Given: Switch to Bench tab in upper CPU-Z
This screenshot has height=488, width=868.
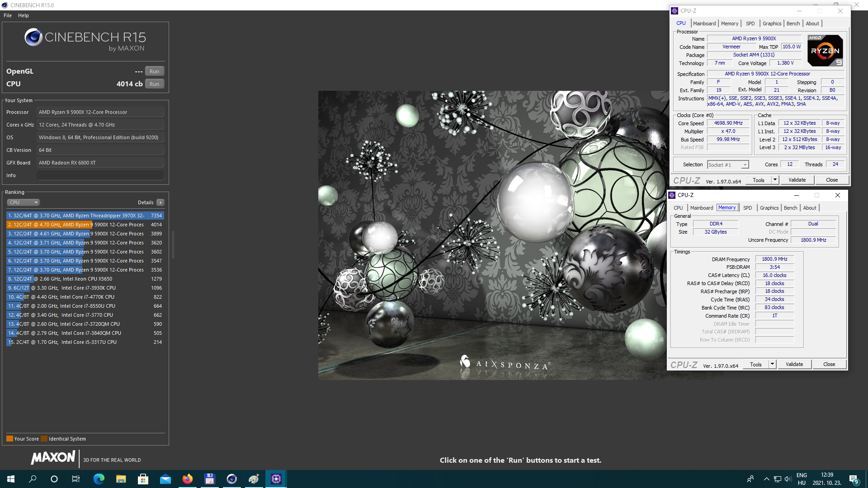Looking at the screenshot, I should [x=793, y=23].
